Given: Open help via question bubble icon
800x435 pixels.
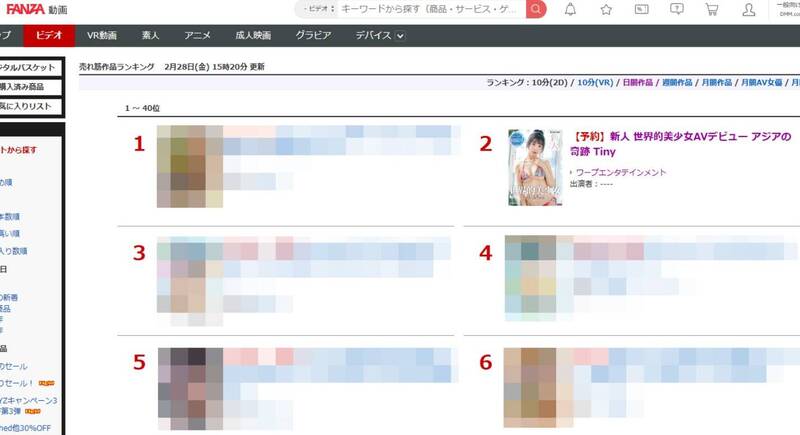Looking at the screenshot, I should pos(677,9).
